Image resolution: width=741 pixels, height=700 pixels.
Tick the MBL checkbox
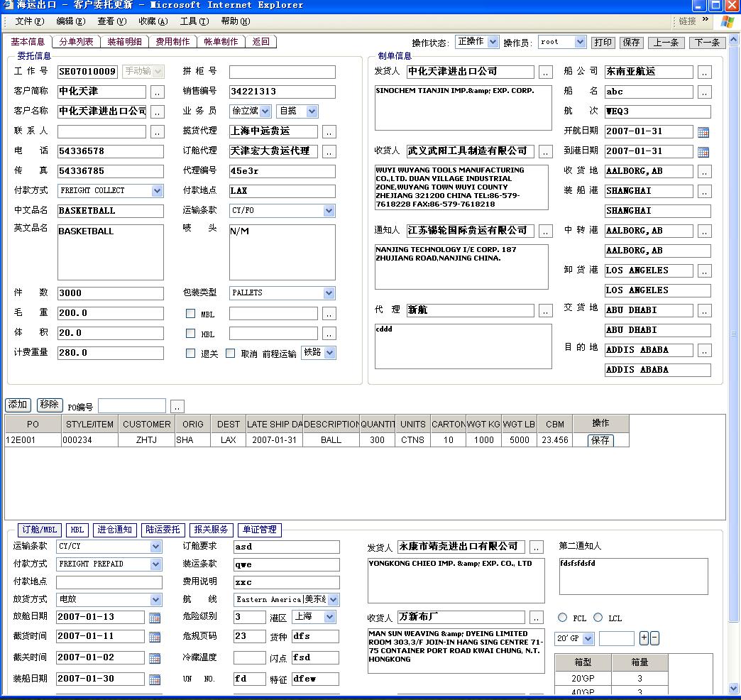click(x=190, y=313)
